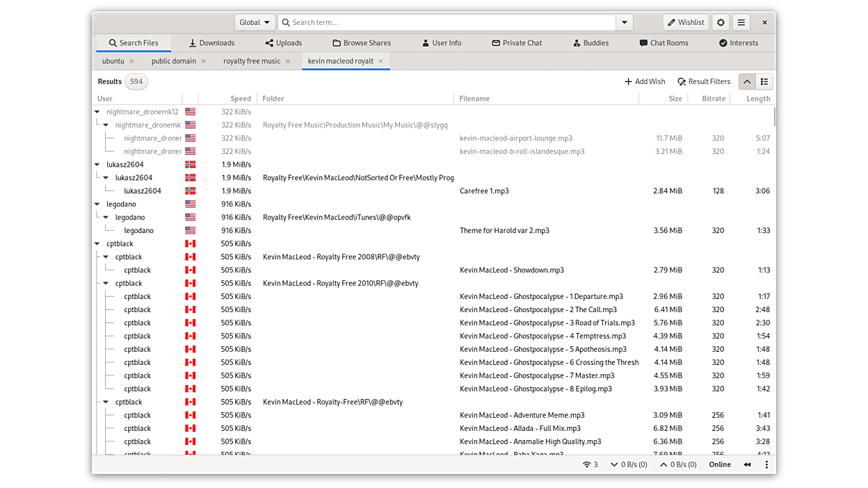Collapse all results with the up-chevron toggle
Screen dimensions: 868x488
pos(747,81)
